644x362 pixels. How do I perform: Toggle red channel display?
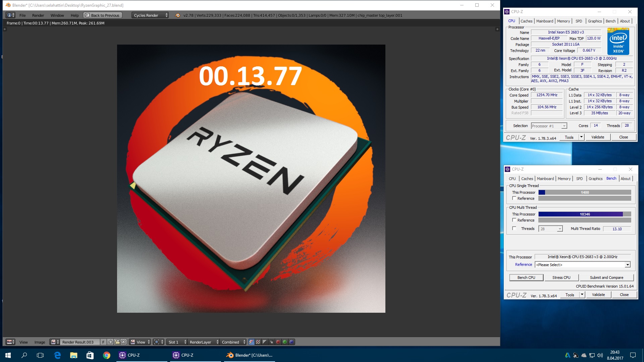click(278, 342)
